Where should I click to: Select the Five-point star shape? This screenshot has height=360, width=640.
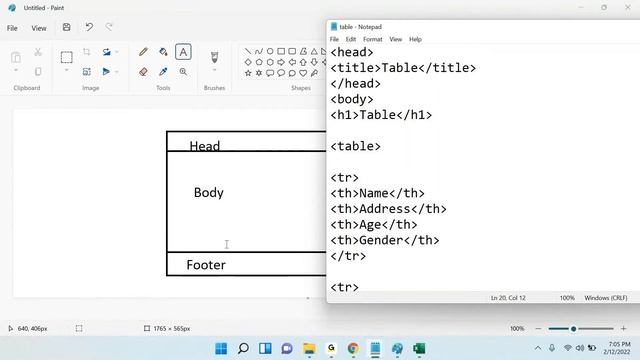[x=248, y=73]
